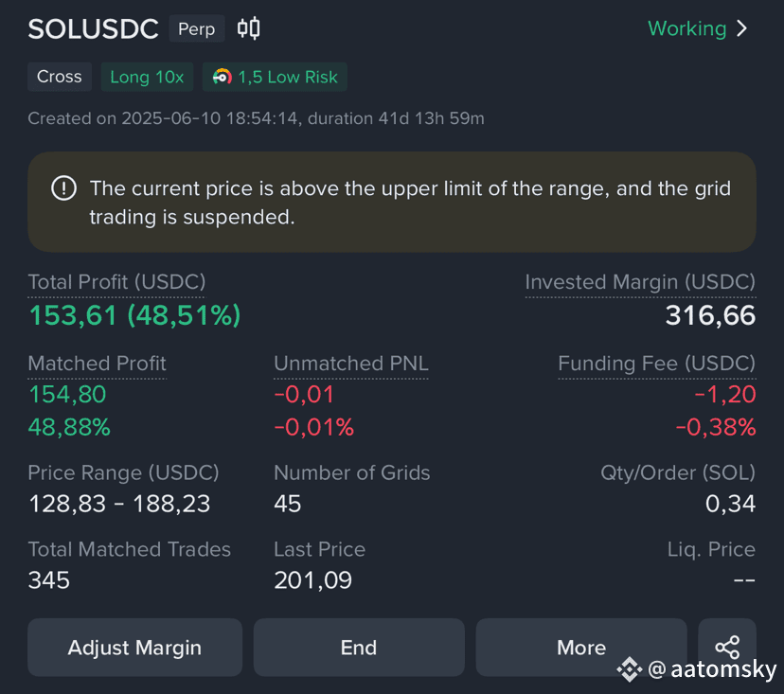Click the warning exclamation icon
This screenshot has height=694, width=784.
64,188
